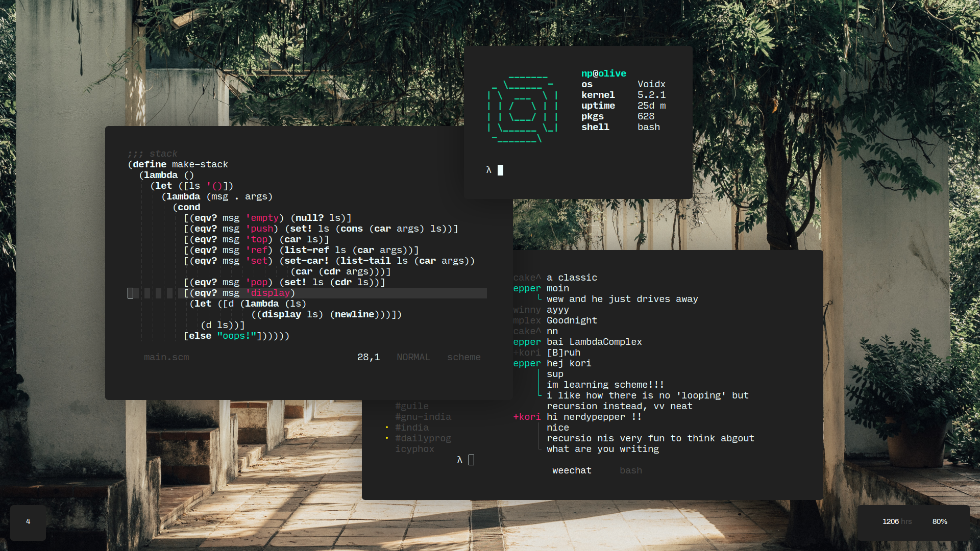The width and height of the screenshot is (980, 551).
Task: Click the yellow dot beside #dailyprog
Action: (387, 438)
